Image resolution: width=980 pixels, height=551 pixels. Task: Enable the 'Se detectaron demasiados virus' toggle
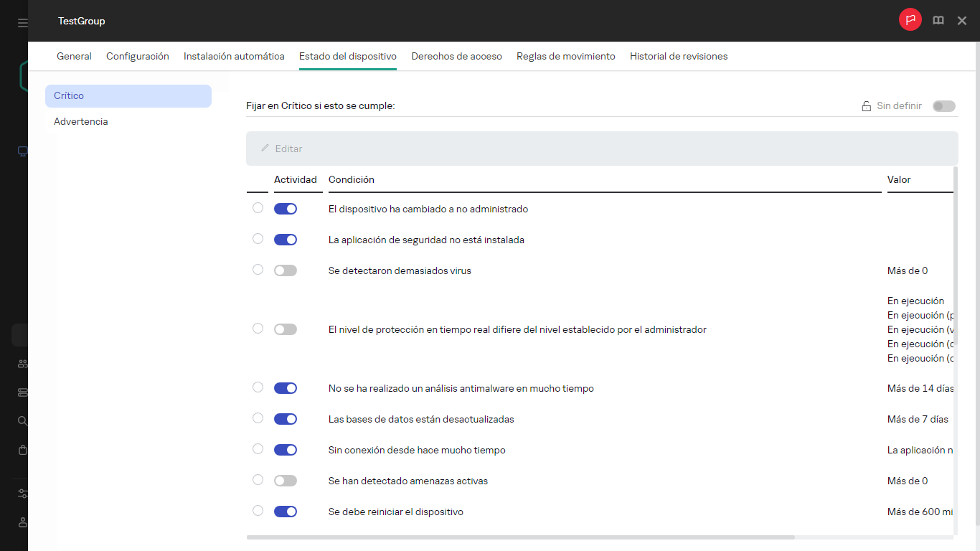285,270
